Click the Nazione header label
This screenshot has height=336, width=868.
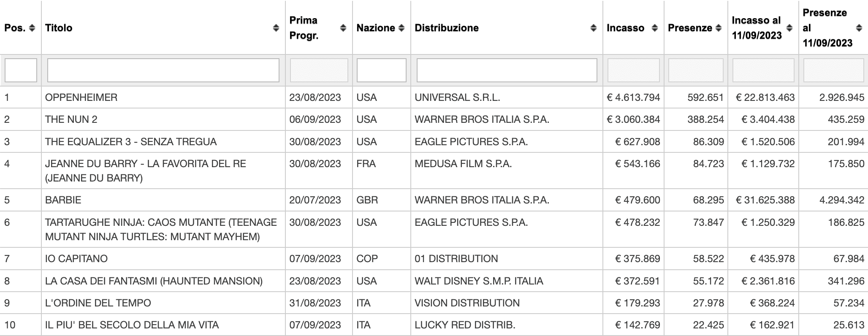pyautogui.click(x=376, y=28)
